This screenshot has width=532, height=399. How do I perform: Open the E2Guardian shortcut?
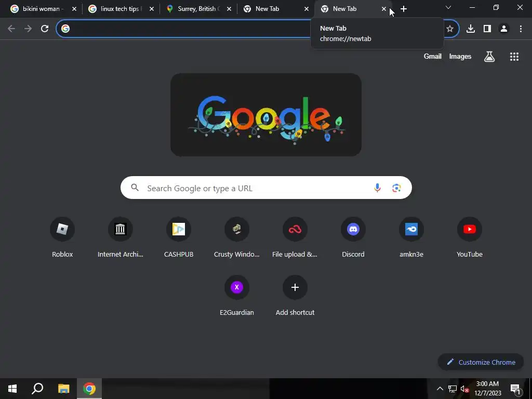pyautogui.click(x=237, y=287)
